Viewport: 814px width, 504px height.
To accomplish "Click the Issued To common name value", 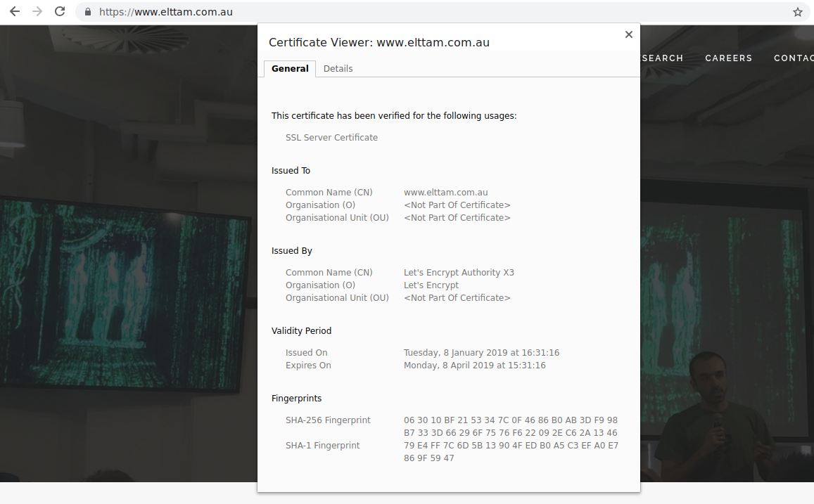I will click(445, 192).
